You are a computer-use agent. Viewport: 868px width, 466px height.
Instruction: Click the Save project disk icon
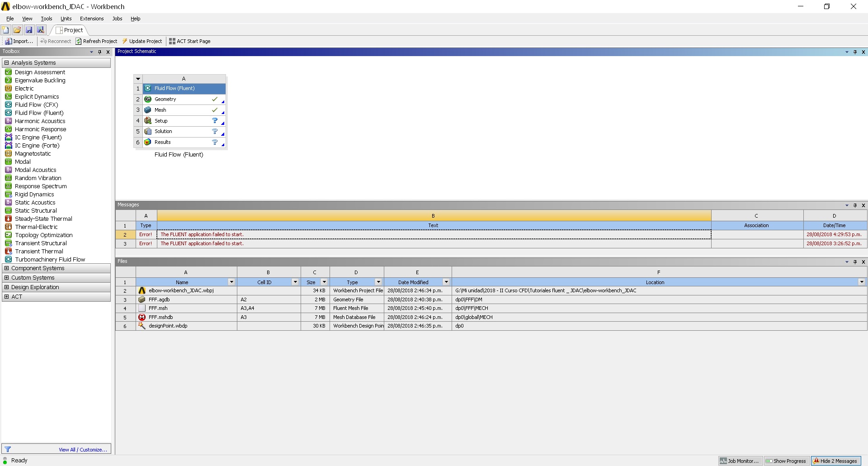pyautogui.click(x=29, y=30)
